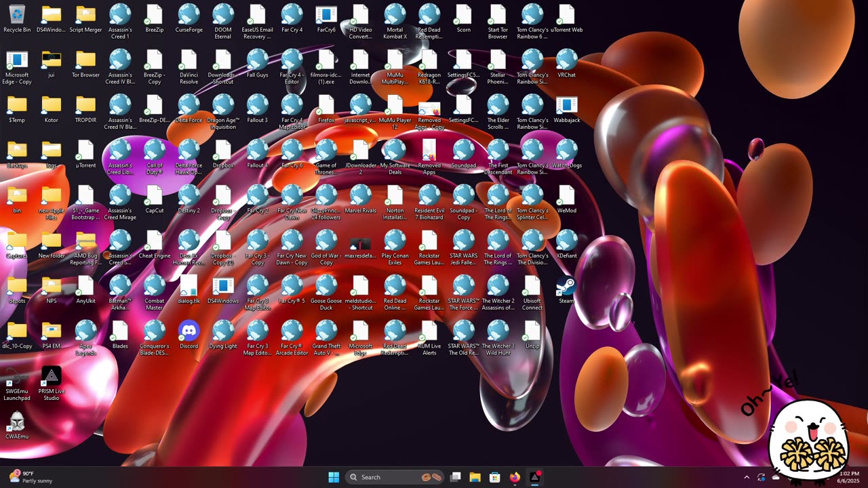Open the Windows Start menu

tap(334, 477)
